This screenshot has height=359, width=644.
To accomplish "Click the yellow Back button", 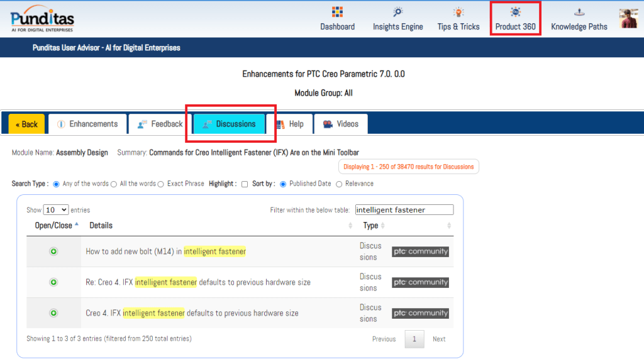I will (x=26, y=124).
